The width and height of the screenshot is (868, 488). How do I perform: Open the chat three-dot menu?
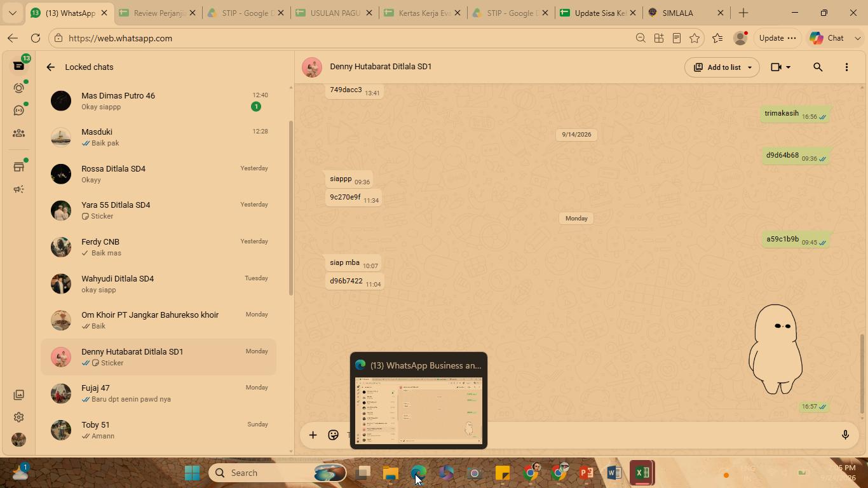point(846,67)
